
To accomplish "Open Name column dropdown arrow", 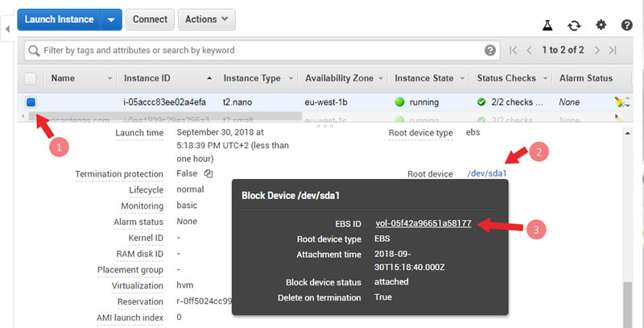I will 109,78.
